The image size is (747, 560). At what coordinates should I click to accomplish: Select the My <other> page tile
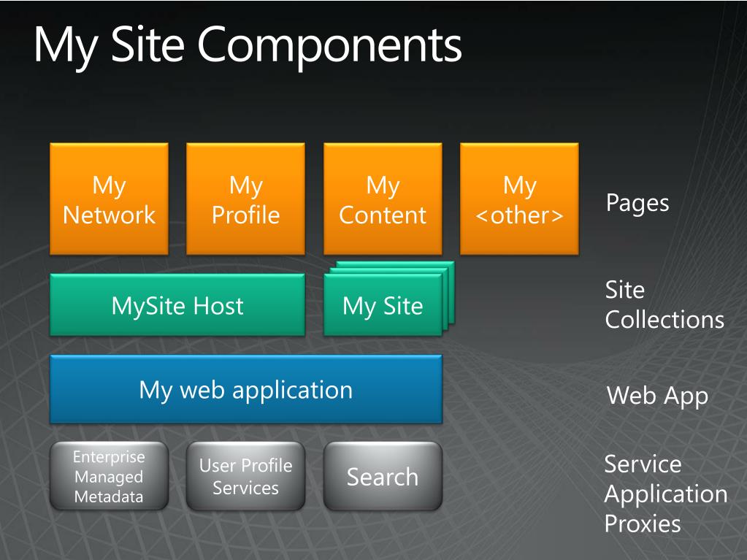(519, 199)
